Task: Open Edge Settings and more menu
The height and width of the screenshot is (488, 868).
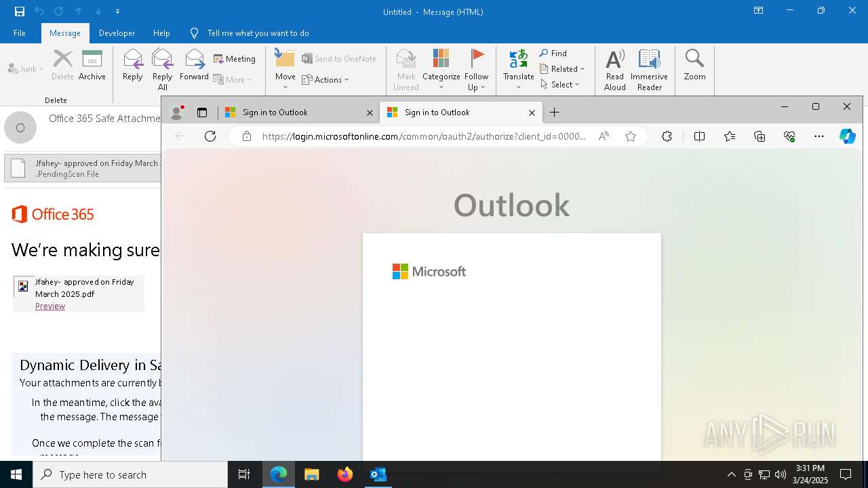Action: pyautogui.click(x=819, y=136)
